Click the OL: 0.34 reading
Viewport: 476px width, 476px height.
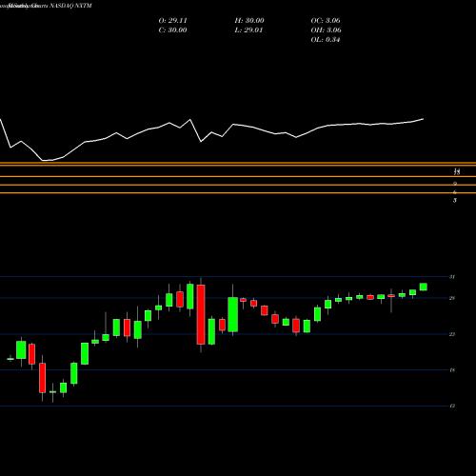coord(326,40)
